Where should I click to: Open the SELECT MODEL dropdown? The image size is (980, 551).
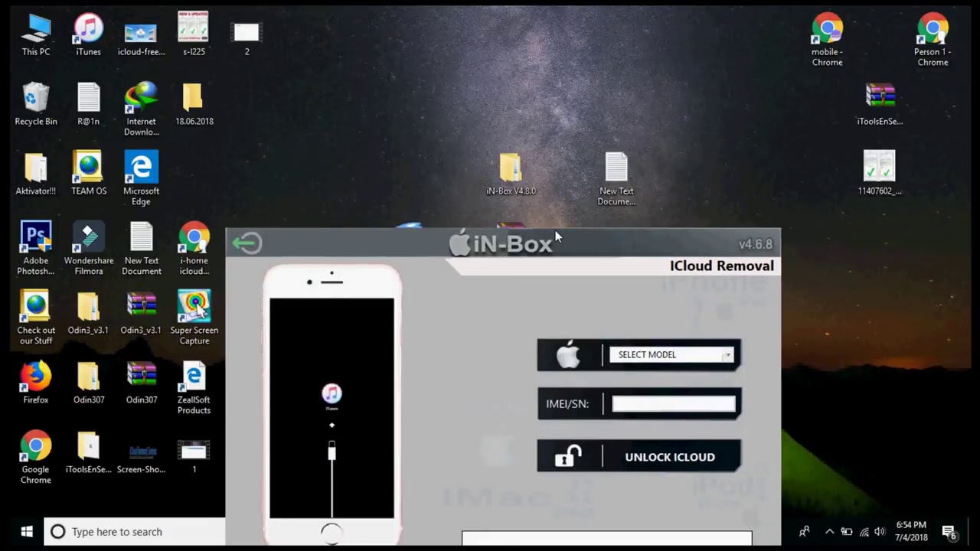pyautogui.click(x=671, y=354)
